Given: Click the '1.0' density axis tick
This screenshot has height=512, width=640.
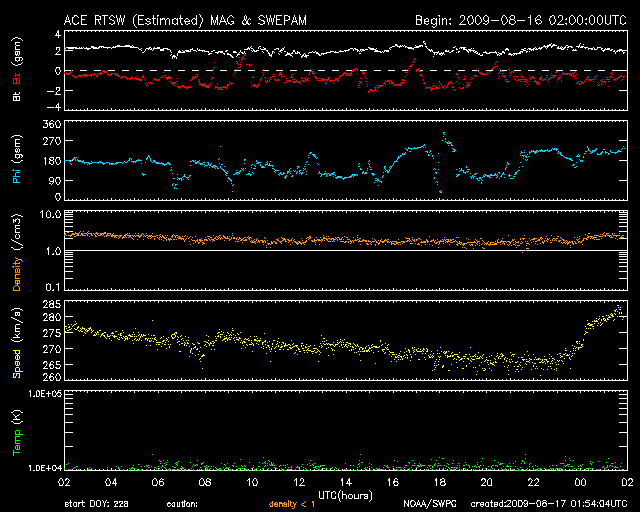Looking at the screenshot, I should pyautogui.click(x=53, y=252).
